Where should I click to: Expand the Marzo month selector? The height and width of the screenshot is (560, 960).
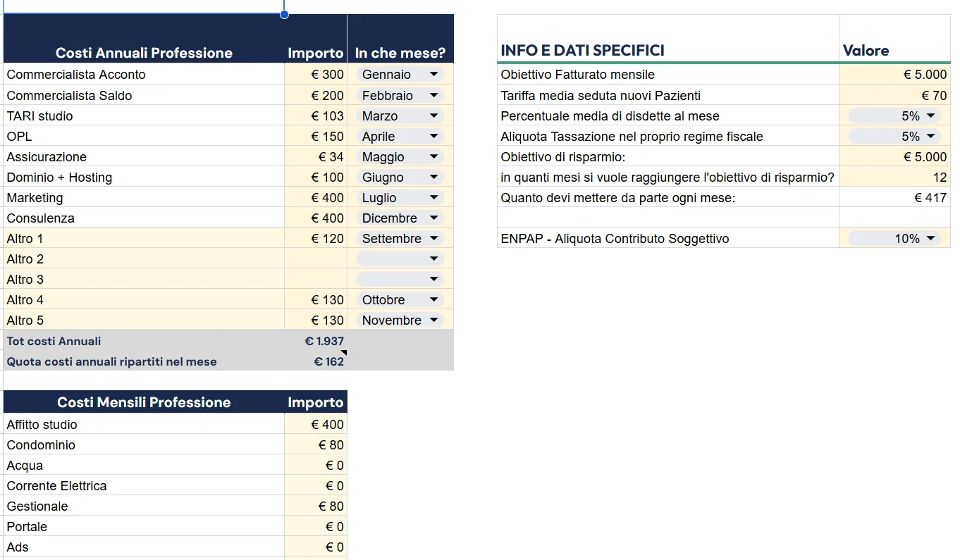[x=400, y=116]
